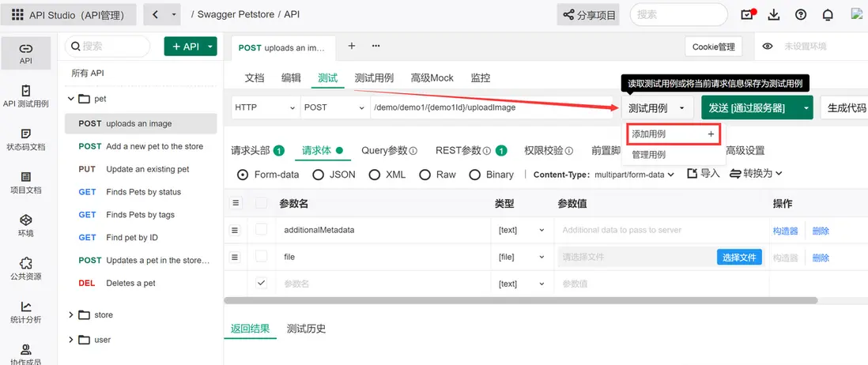The image size is (868, 365).
Task: Select GET Find pet by ID
Action: [141, 237]
